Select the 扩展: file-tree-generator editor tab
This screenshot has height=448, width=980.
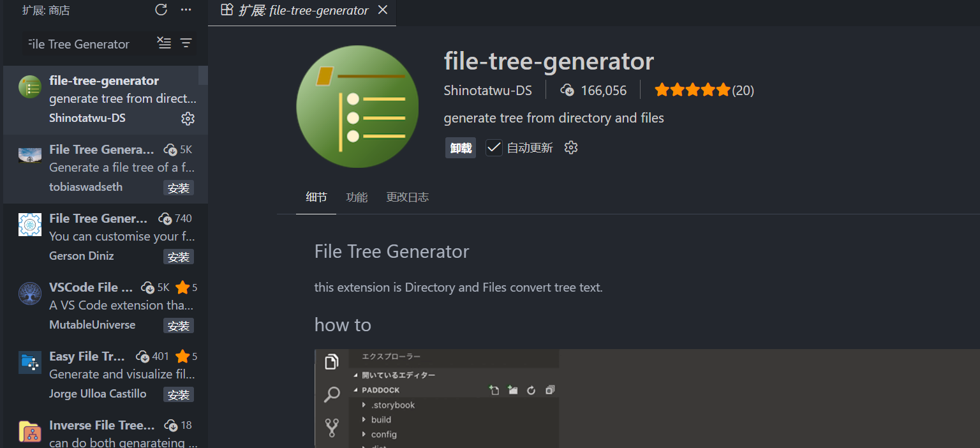point(302,10)
